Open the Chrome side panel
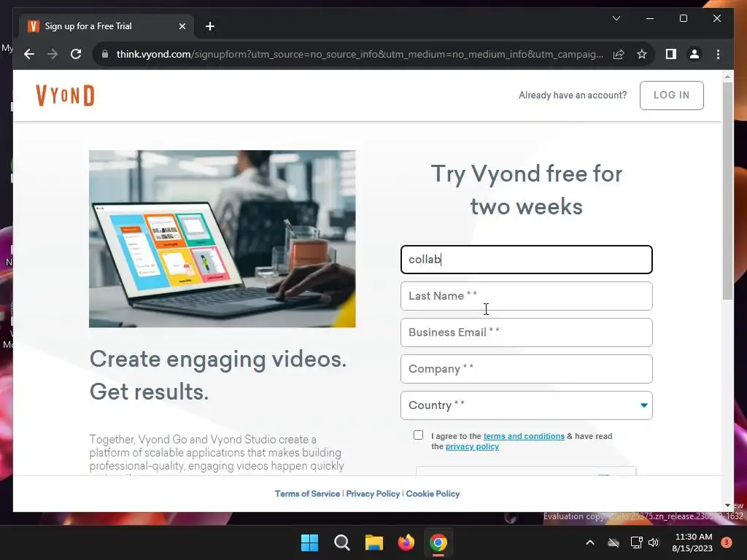 click(671, 54)
